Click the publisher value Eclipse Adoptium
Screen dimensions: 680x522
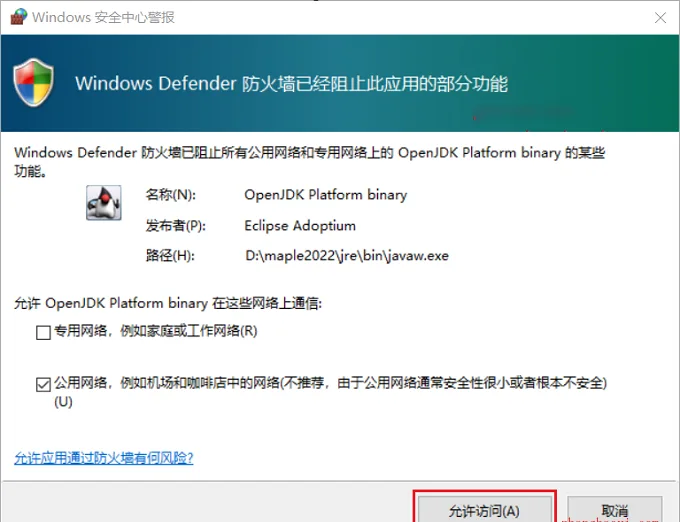[x=300, y=226]
